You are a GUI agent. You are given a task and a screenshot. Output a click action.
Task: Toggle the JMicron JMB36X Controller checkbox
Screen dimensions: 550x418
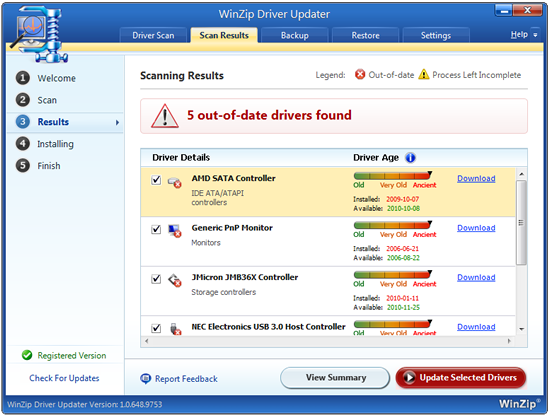(x=156, y=279)
